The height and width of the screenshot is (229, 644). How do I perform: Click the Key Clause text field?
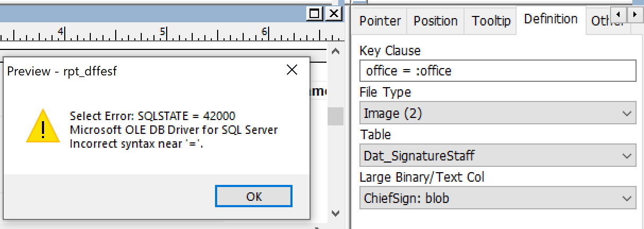(497, 71)
